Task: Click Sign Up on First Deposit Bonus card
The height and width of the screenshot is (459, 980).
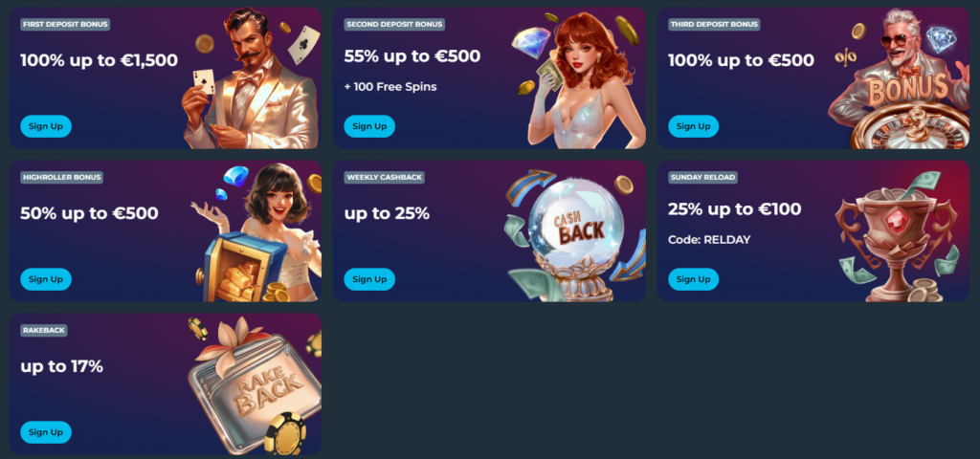Action: tap(46, 126)
